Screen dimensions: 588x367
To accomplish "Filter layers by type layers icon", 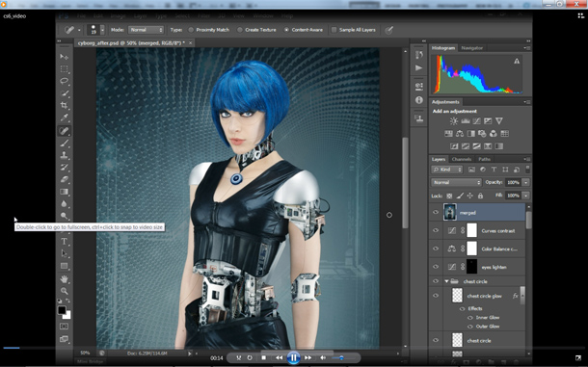I will pos(494,170).
